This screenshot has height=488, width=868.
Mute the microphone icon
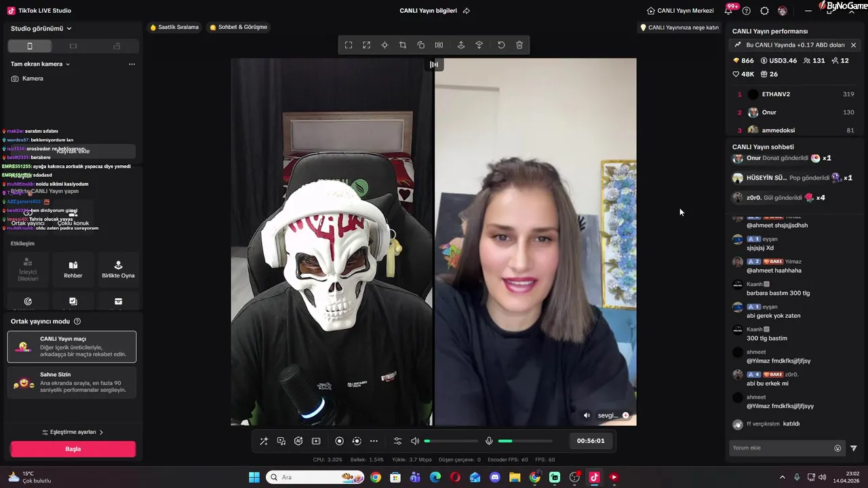point(489,441)
